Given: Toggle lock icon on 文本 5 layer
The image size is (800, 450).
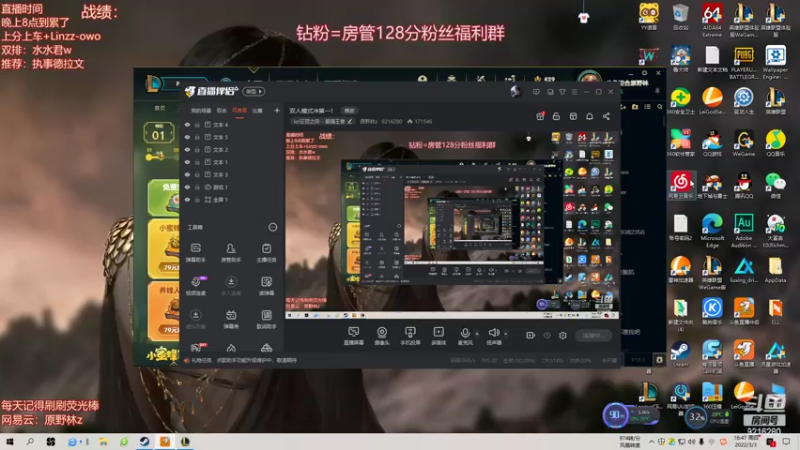Looking at the screenshot, I should 197,137.
